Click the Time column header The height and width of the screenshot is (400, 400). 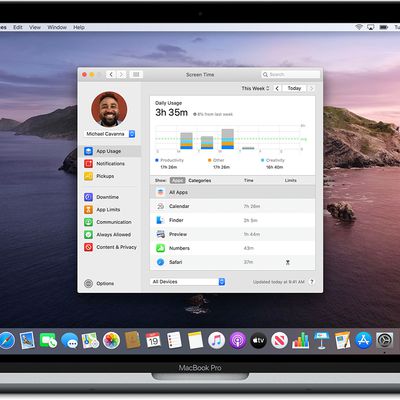[249, 180]
